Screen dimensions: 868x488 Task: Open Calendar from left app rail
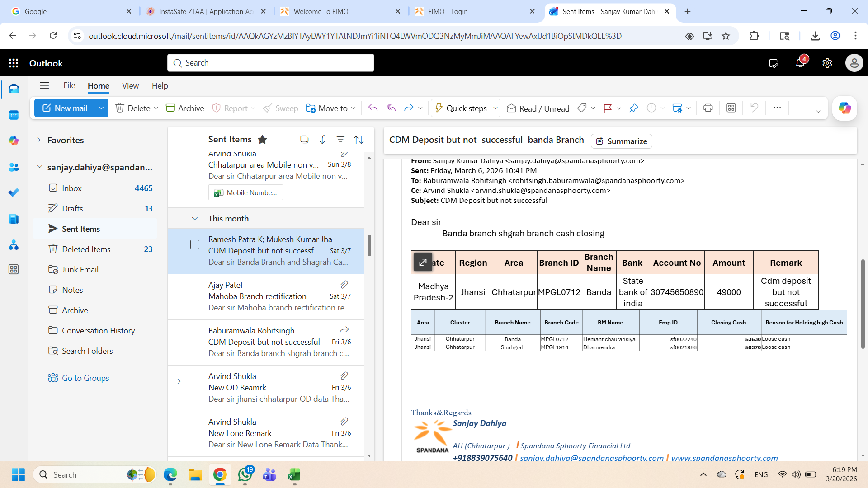(14, 115)
